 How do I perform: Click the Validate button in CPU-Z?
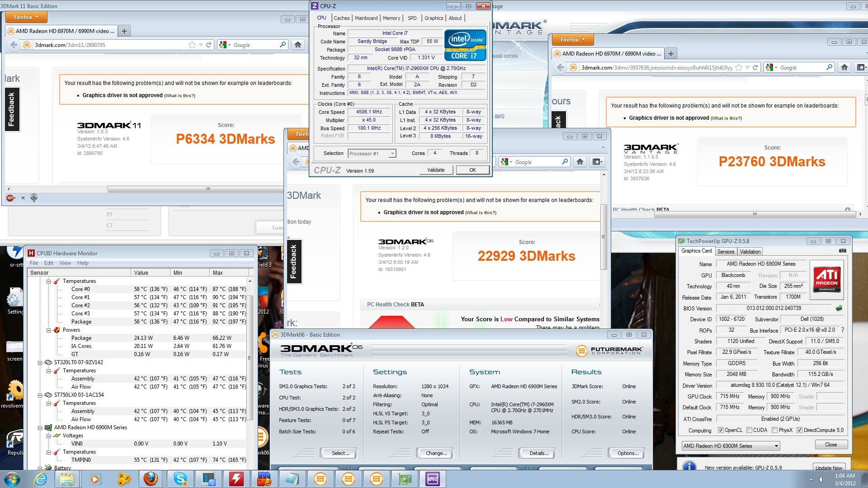pos(436,170)
